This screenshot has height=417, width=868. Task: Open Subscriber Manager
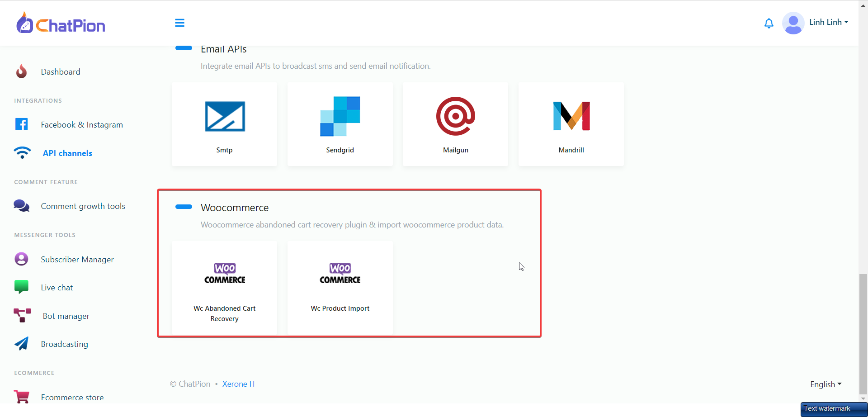pyautogui.click(x=77, y=260)
